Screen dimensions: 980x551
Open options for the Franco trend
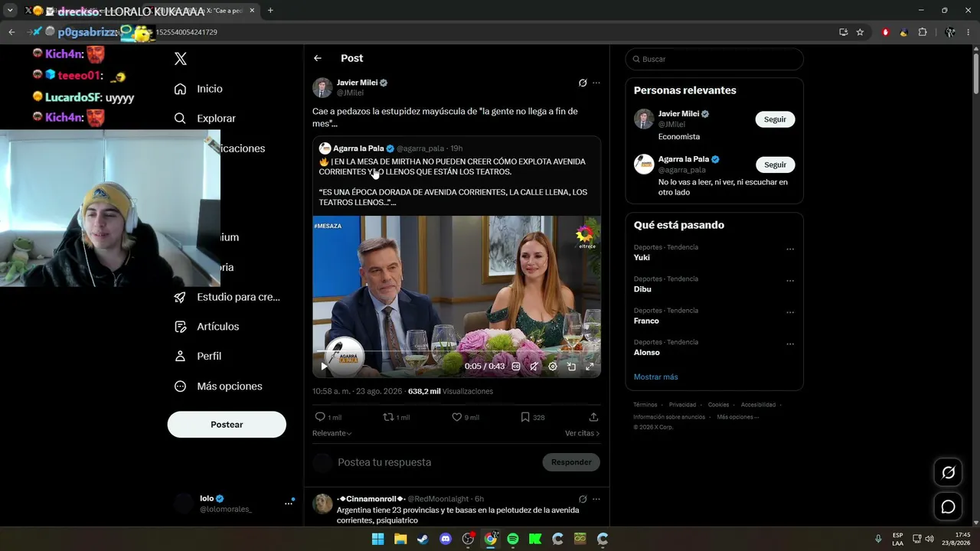790,312
